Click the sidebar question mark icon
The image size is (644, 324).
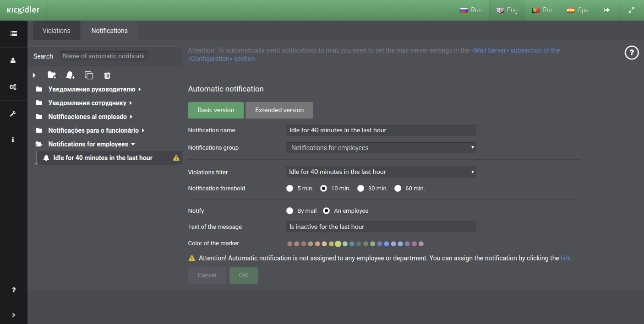(x=14, y=290)
